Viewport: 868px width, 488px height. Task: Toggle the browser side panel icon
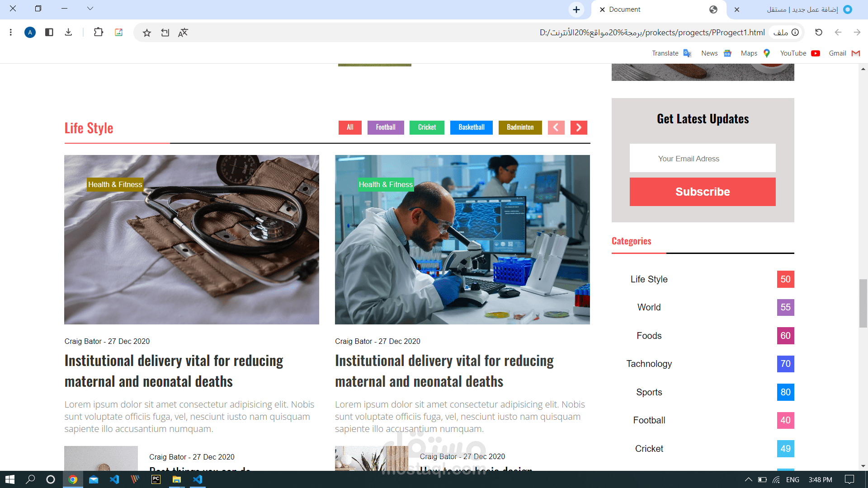49,32
